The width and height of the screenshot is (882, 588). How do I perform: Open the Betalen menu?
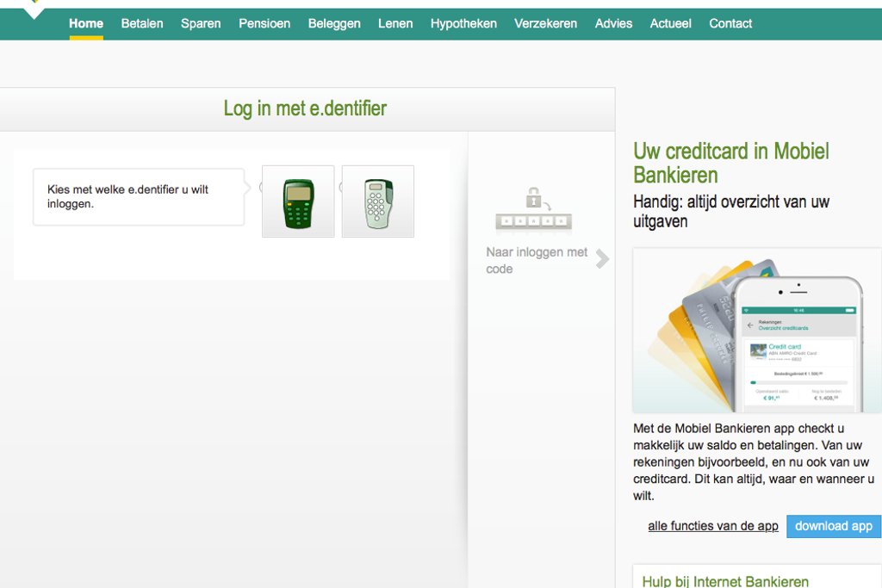point(142,24)
